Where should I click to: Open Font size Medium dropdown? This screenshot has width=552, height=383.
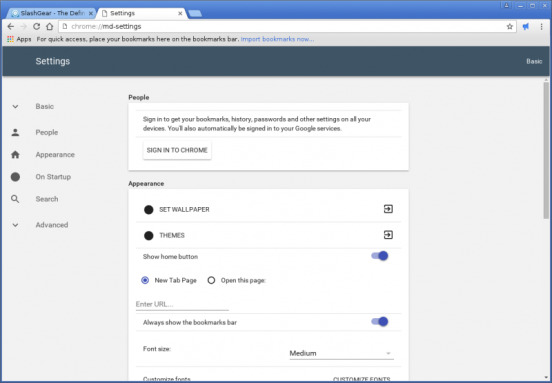[341, 353]
